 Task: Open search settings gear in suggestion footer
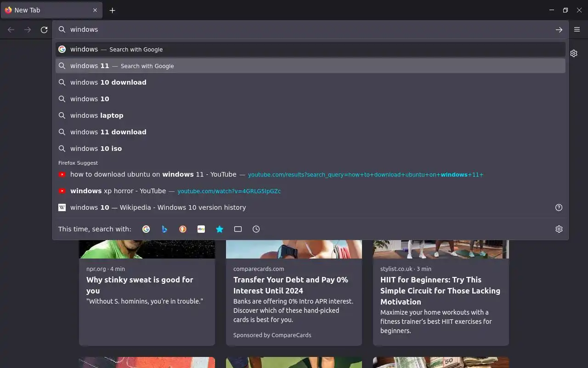tap(559, 229)
